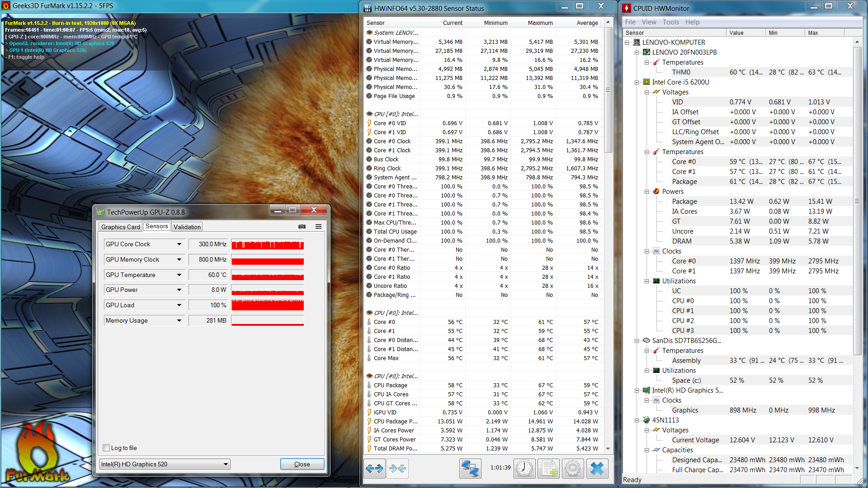Screen dimensions: 868x488
Task: Click the 45N1113 battery icon in HWMonitor
Action: (x=646, y=420)
